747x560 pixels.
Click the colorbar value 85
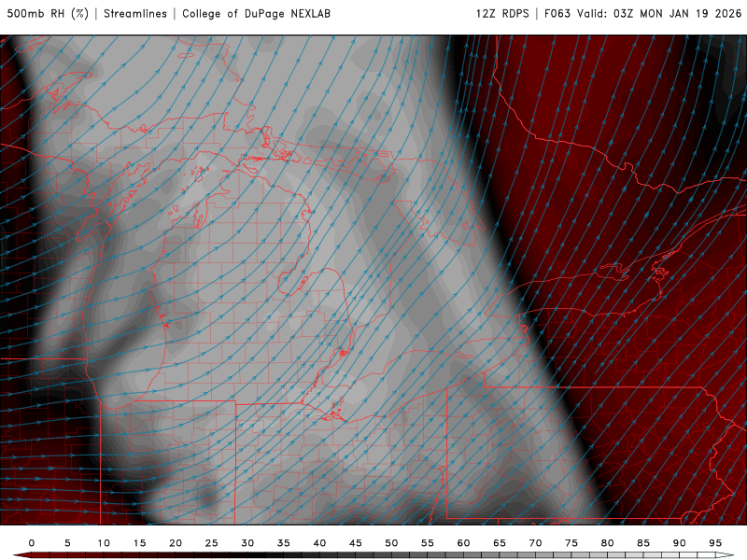point(643,543)
